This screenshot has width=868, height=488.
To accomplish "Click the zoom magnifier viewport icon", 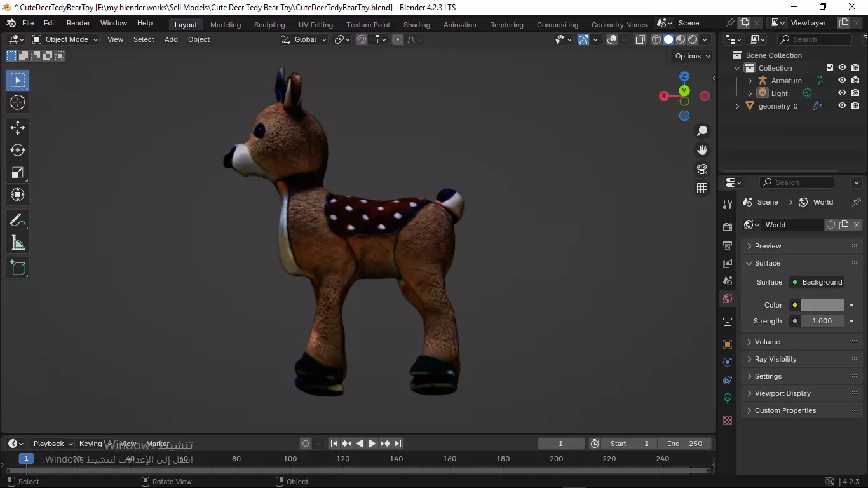I will coord(702,131).
